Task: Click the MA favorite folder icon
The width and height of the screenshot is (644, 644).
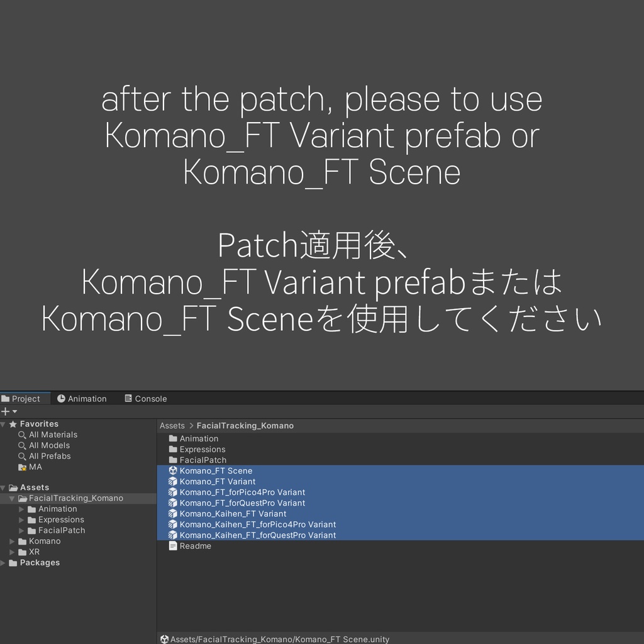Action: click(22, 467)
